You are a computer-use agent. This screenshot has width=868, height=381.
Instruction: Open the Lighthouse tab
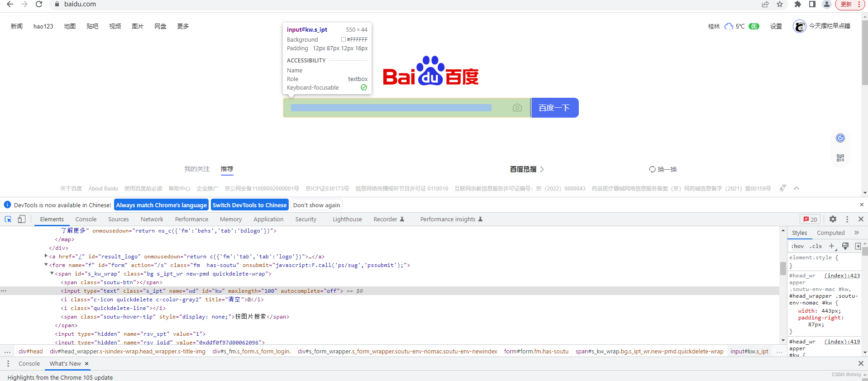point(347,219)
